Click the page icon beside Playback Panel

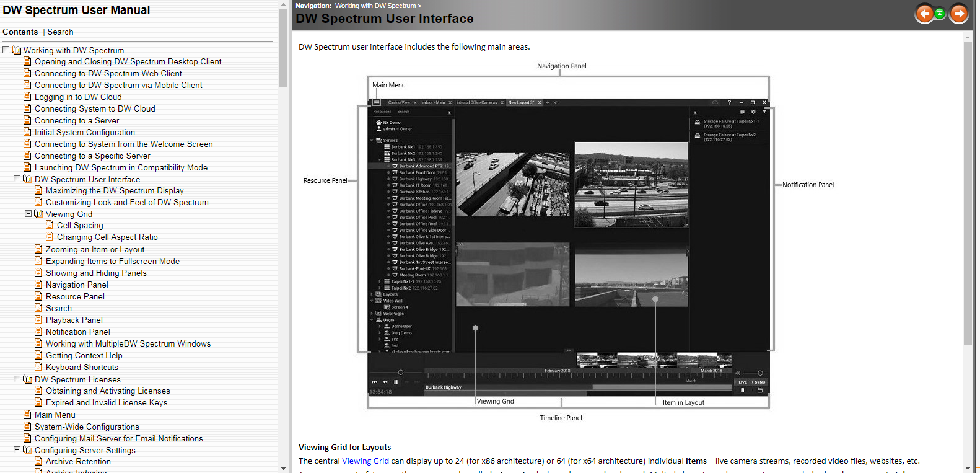coord(38,320)
